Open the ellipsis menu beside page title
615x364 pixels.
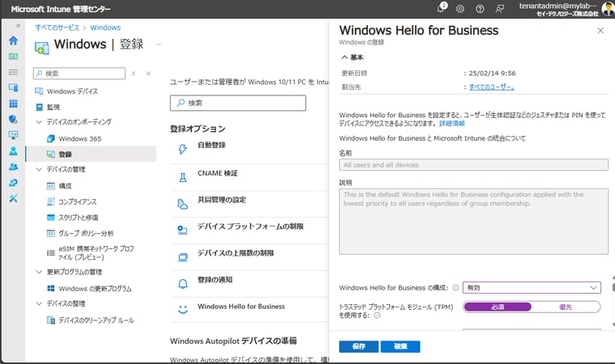point(159,44)
